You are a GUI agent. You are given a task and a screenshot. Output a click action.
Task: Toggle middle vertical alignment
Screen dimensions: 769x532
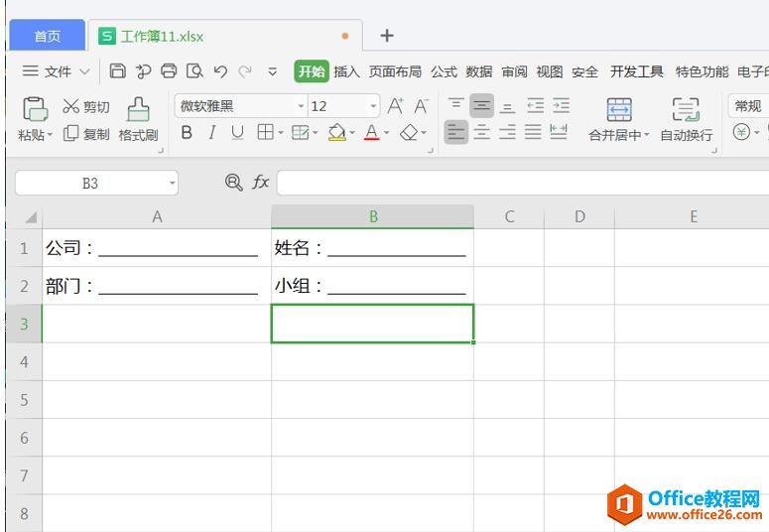pos(481,105)
